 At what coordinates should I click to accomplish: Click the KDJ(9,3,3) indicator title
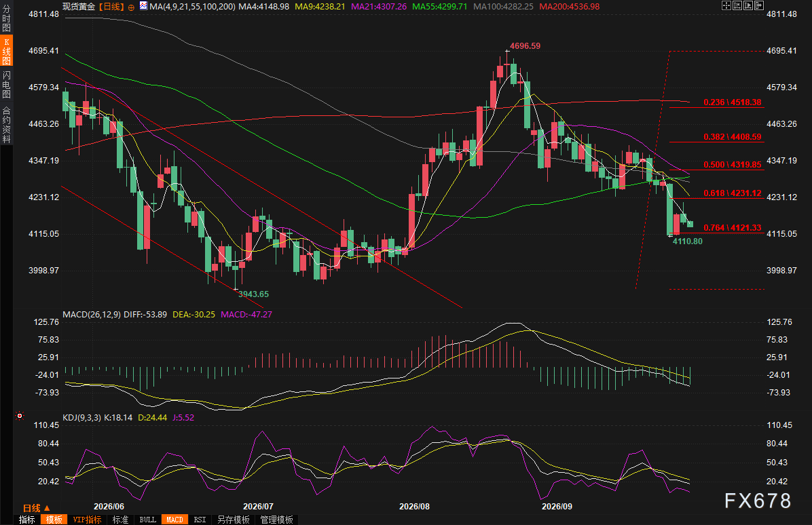coord(82,417)
